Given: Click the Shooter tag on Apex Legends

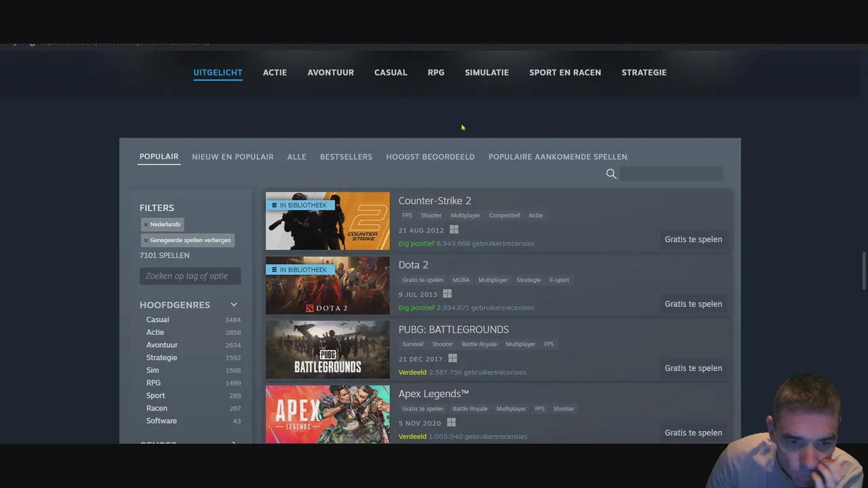Looking at the screenshot, I should pos(564,409).
